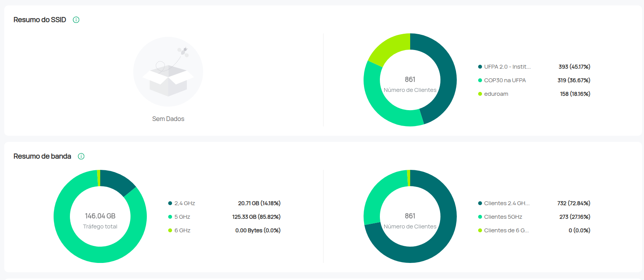Click the Sem Dados empty box illustration

point(168,72)
